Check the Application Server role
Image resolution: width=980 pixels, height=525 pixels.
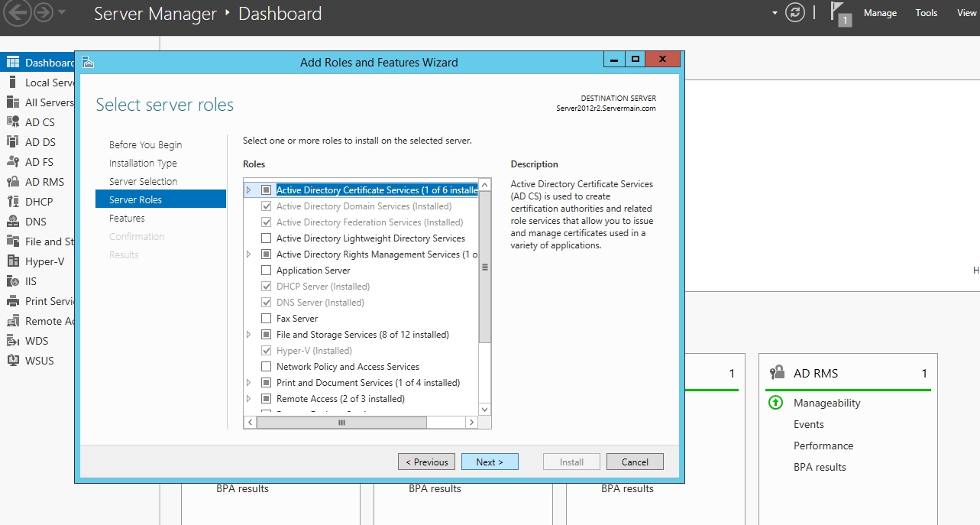267,271
